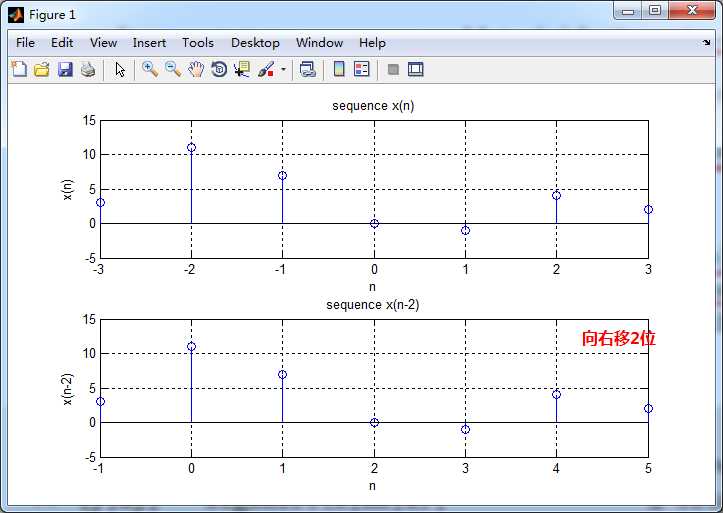723x513 pixels.
Task: Open the View menu
Action: point(103,43)
